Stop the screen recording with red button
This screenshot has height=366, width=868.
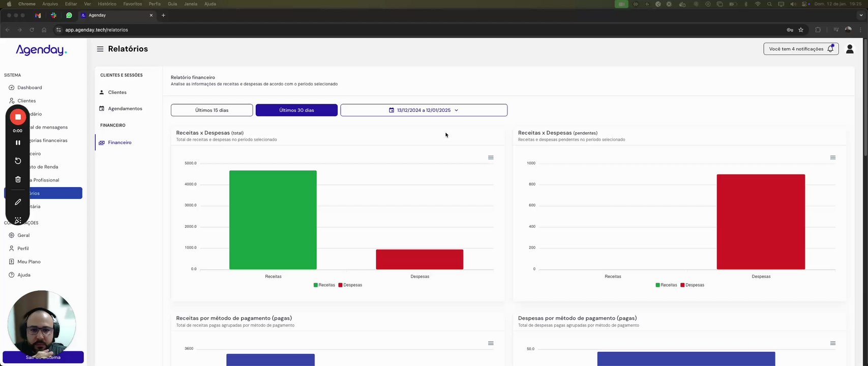click(18, 117)
